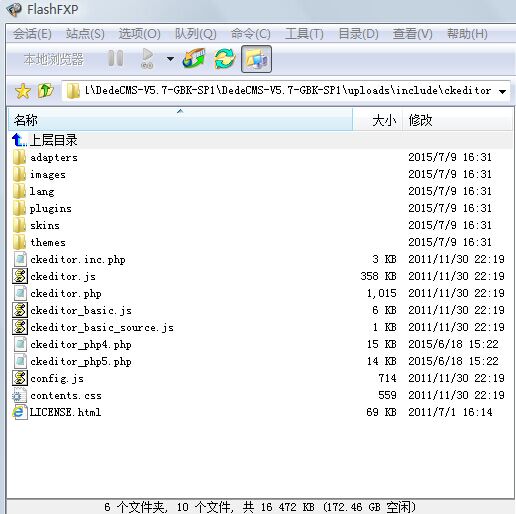Select the images folder icon
The image size is (516, 514).
pos(19,174)
